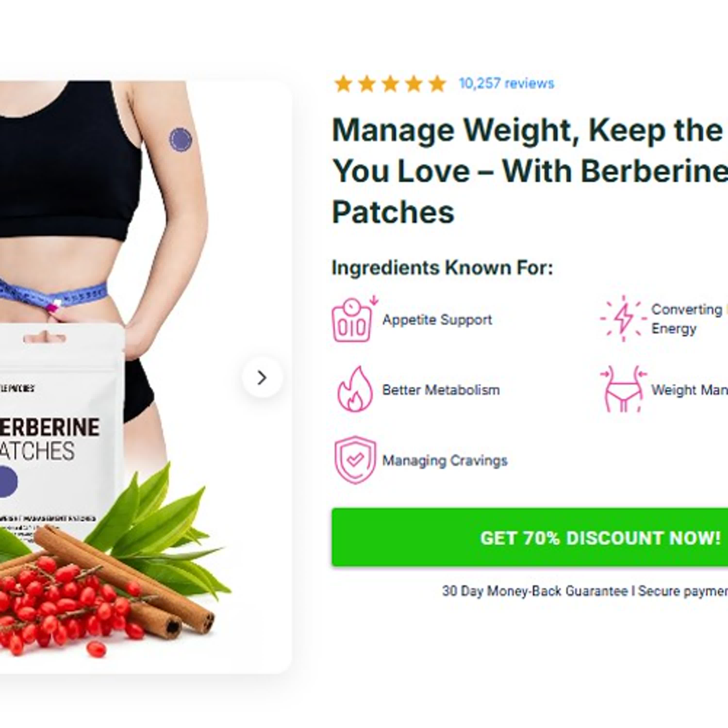Click the 30 Day Money-Back Guarantee text
The image size is (728, 728).
[535, 591]
